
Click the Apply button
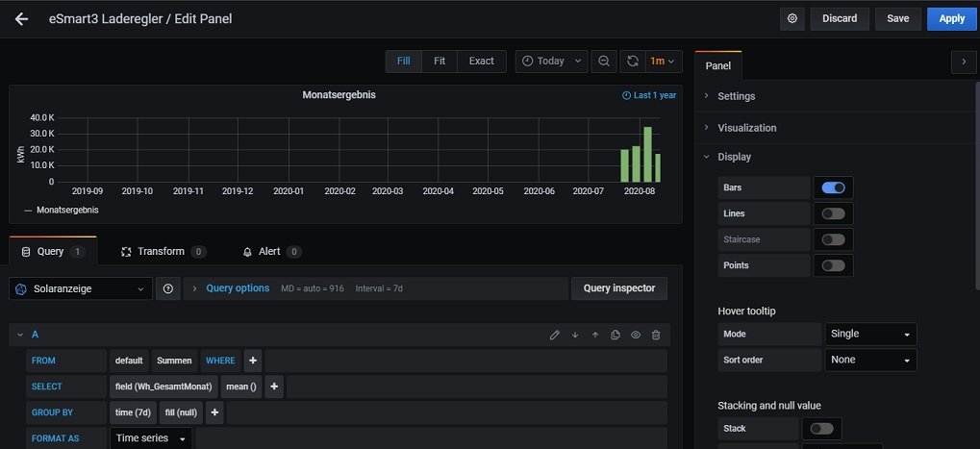coord(951,18)
